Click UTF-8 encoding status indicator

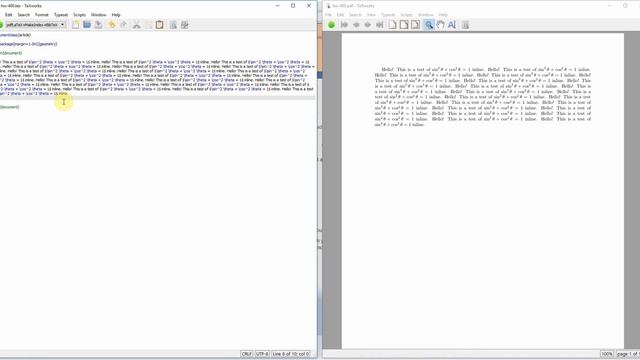[262, 354]
